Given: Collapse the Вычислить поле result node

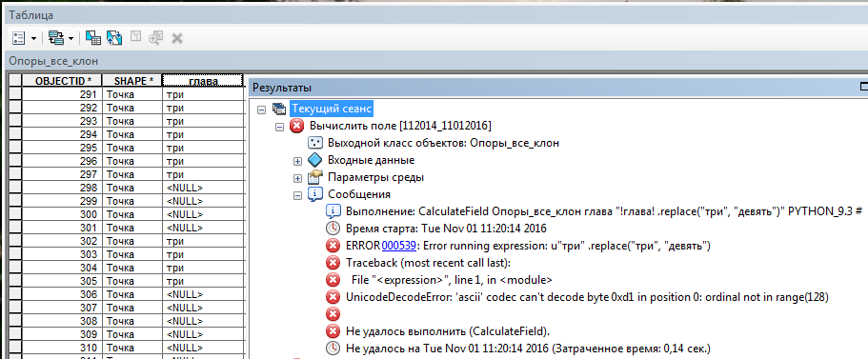Looking at the screenshot, I should [x=279, y=127].
